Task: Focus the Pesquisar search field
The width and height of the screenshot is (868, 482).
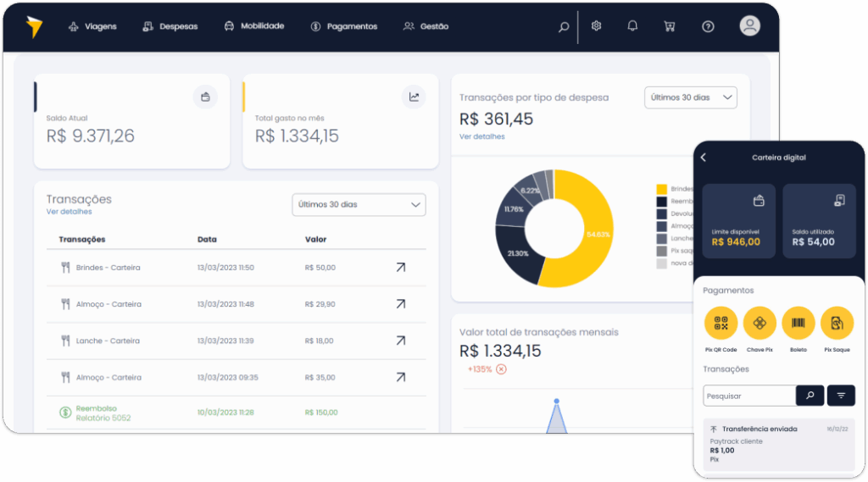Action: [x=749, y=396]
